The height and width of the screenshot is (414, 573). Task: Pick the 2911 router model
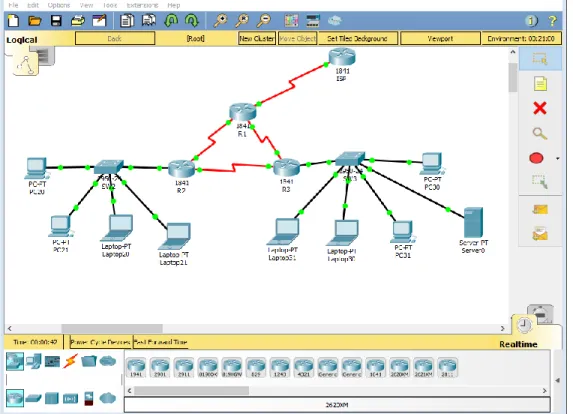(x=184, y=368)
